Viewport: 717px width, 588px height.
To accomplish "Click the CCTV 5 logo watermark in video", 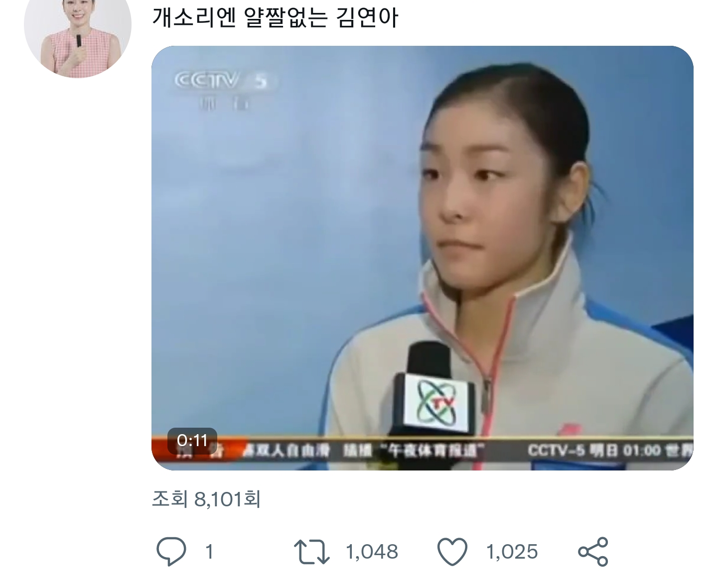I will coord(220,90).
